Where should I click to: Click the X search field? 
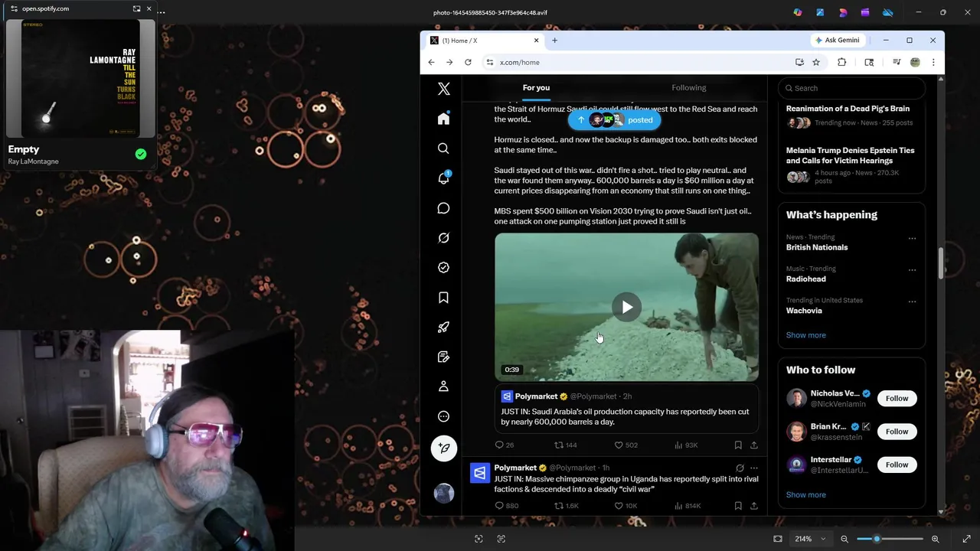pyautogui.click(x=851, y=88)
